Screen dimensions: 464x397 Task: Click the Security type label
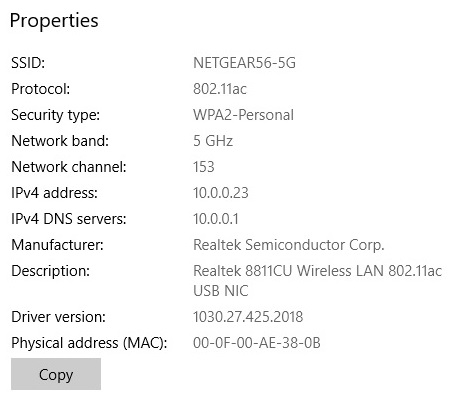(56, 115)
